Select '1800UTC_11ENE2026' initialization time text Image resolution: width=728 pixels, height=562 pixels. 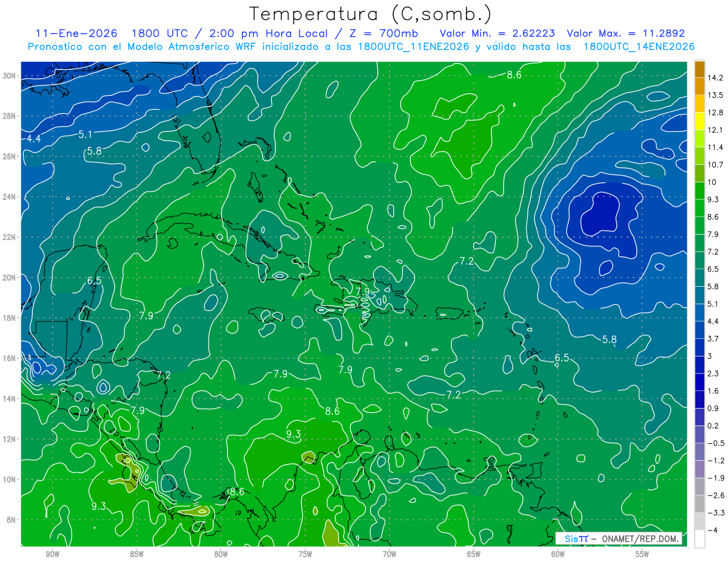click(x=413, y=47)
